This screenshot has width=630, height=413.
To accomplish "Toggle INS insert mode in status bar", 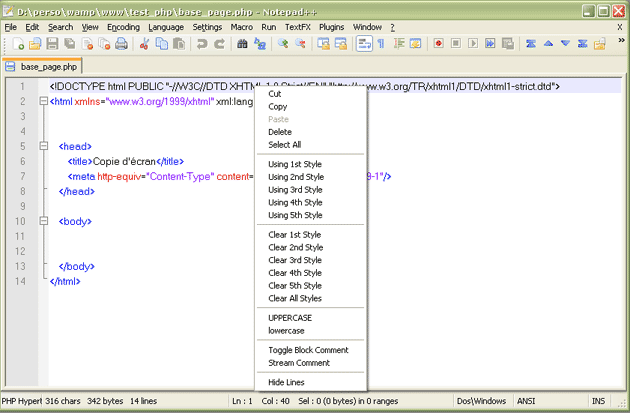I will 598,401.
